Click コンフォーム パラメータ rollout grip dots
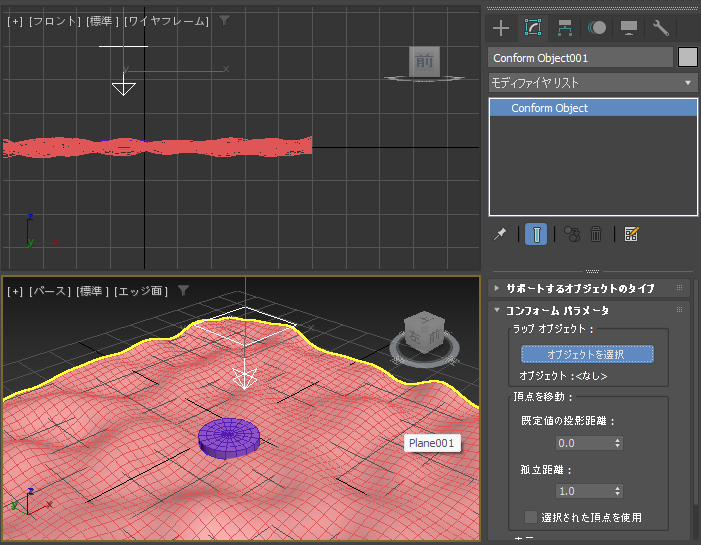 pos(680,310)
